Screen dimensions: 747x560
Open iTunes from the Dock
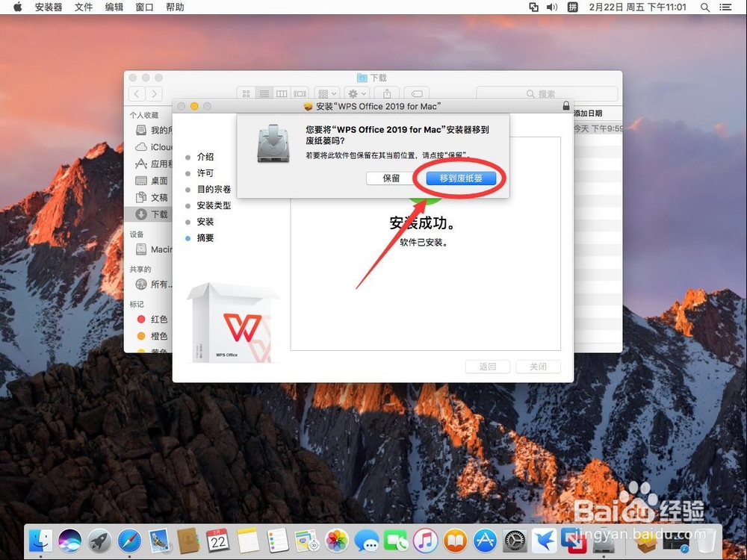tap(425, 541)
